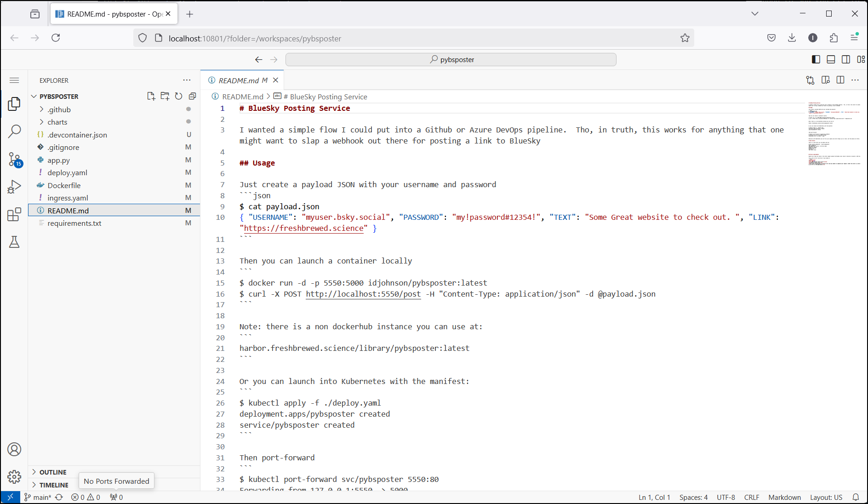Open the Explorer view in activity bar

click(14, 104)
